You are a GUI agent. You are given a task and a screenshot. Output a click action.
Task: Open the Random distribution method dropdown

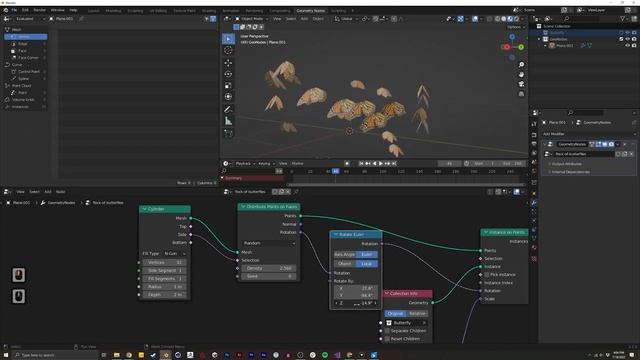click(269, 243)
